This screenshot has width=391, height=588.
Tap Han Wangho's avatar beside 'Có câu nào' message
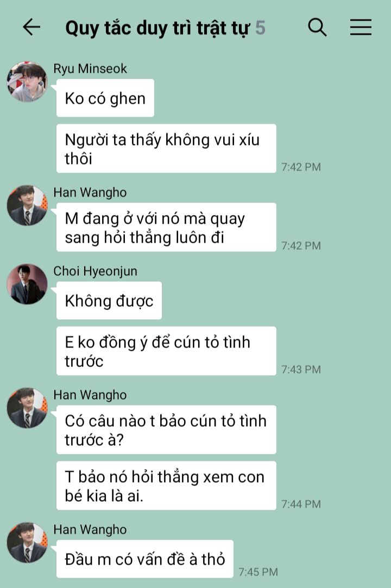[x=27, y=408]
